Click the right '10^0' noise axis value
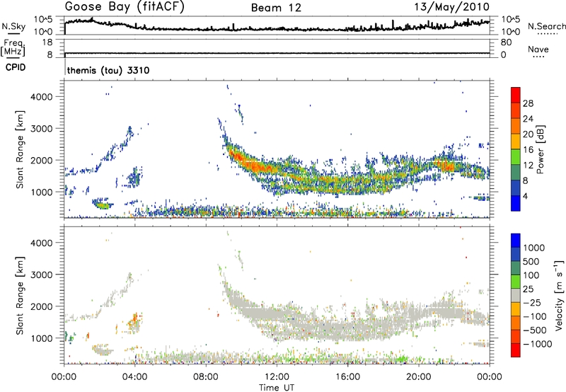The image size is (566, 392). tap(510, 32)
